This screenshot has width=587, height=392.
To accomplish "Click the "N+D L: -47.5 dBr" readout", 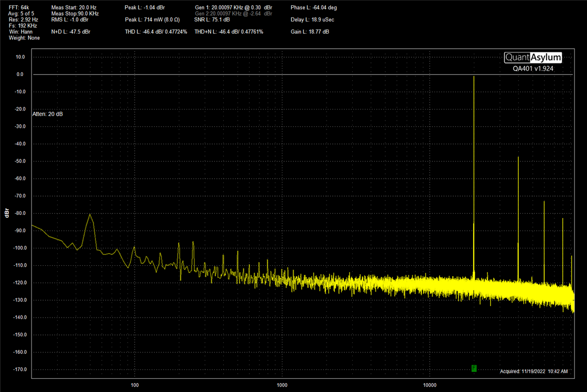I will click(x=71, y=32).
